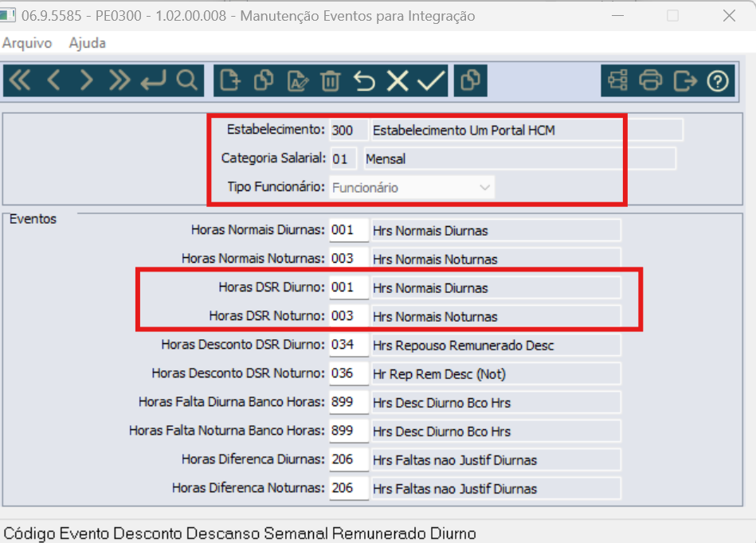Click 'Hr Rep Rem Desc (Not)' description
This screenshot has width=756, height=543.
pyautogui.click(x=439, y=374)
